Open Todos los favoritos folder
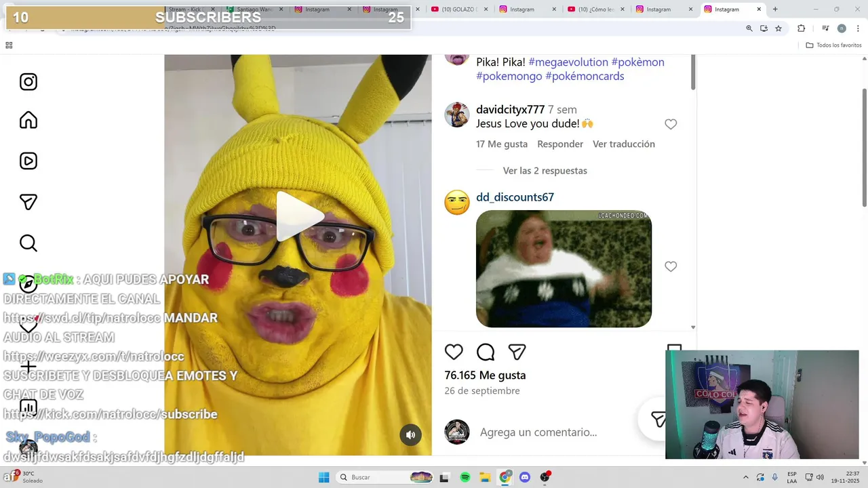Viewport: 868px width, 488px height. pyautogui.click(x=833, y=45)
